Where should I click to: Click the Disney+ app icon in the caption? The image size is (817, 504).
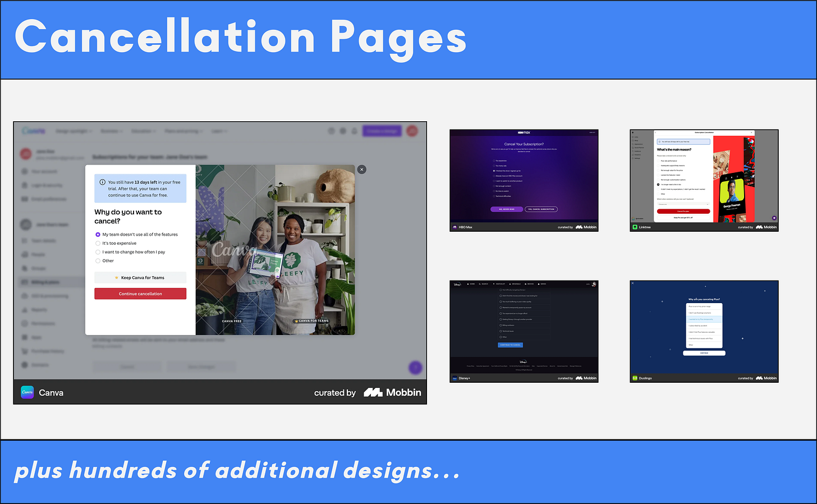(455, 378)
